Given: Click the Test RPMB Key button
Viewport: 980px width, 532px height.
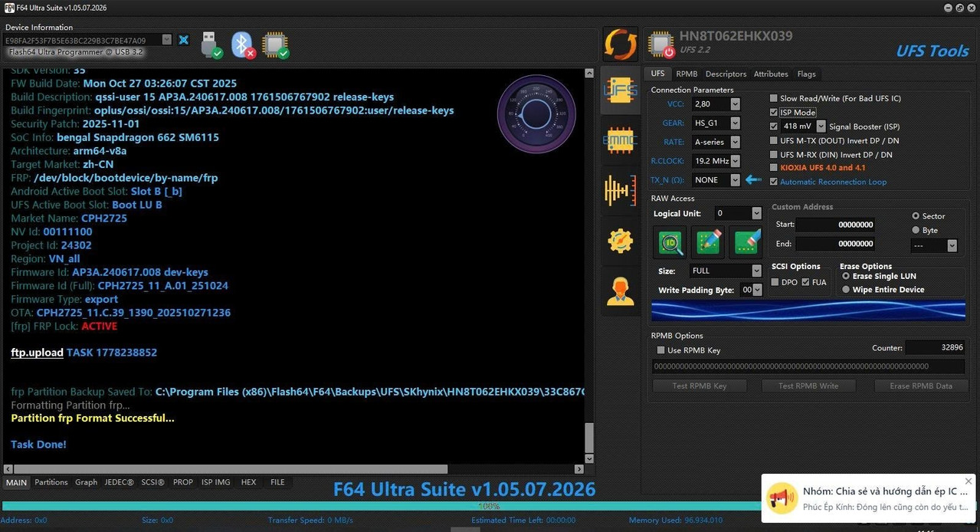Looking at the screenshot, I should 700,386.
